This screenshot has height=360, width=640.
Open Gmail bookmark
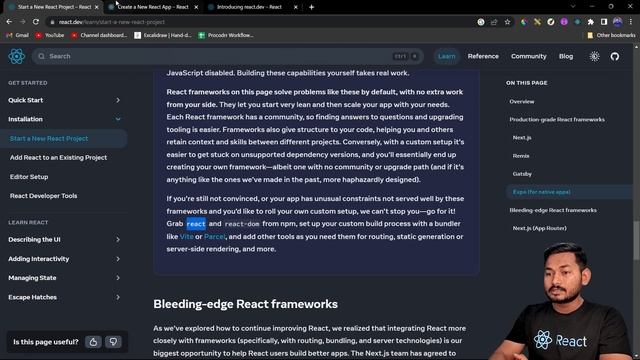[x=18, y=35]
